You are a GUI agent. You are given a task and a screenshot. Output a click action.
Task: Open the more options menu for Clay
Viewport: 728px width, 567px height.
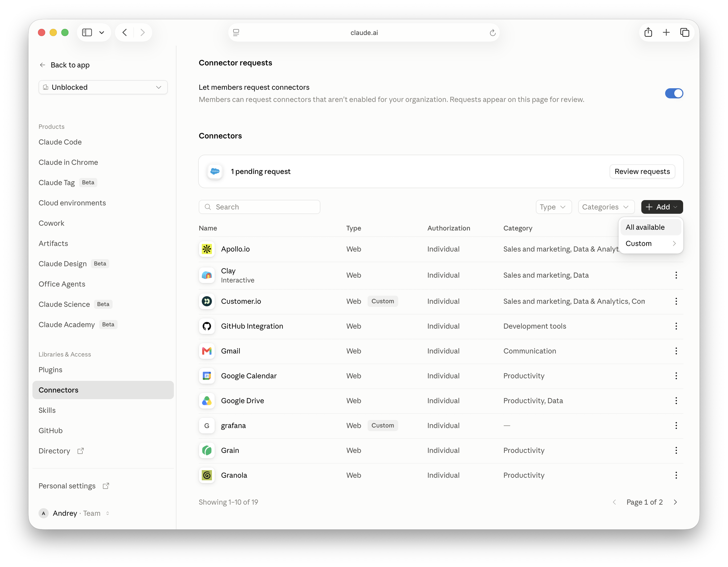(x=676, y=275)
